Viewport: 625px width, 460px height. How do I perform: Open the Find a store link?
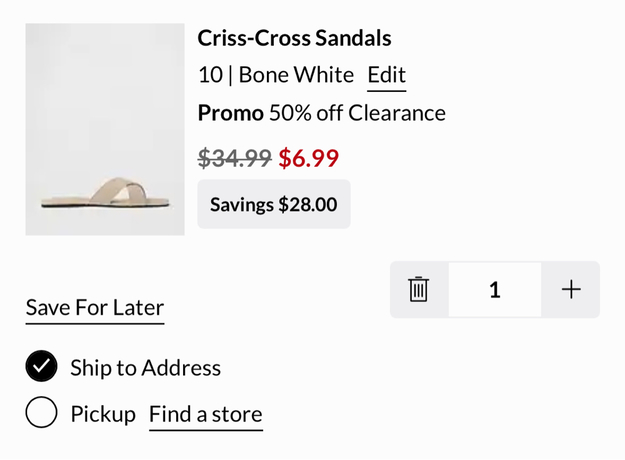pos(205,414)
